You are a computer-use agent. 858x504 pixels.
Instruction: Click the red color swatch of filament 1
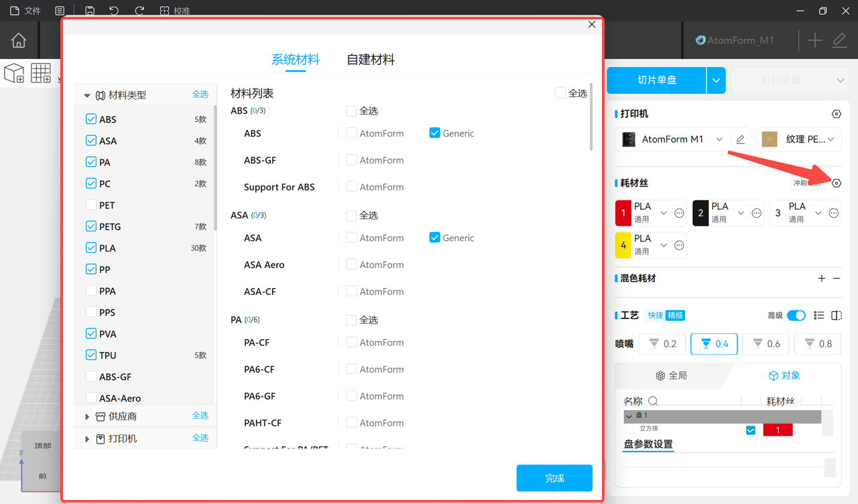623,213
